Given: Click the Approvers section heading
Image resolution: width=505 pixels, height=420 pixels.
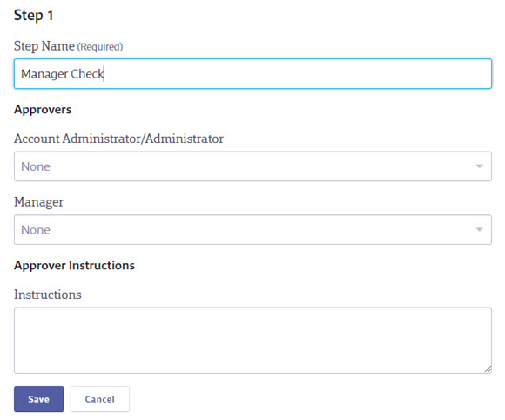Looking at the screenshot, I should click(43, 110).
